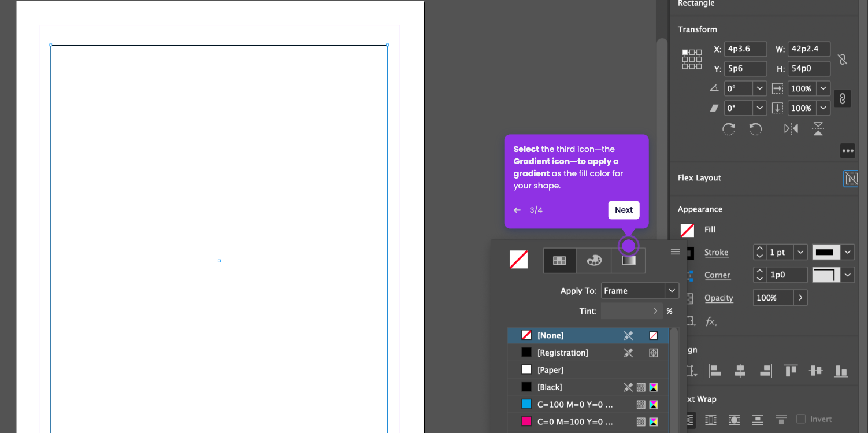The width and height of the screenshot is (868, 433).
Task: Click the reference point locator grid
Action: (x=692, y=59)
